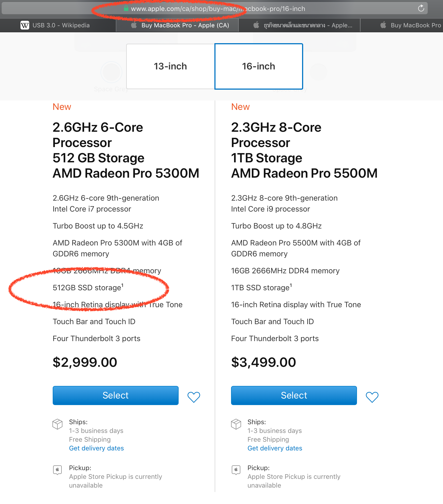Favorite the $3,499.00 MacBook Pro with heart icon
The width and height of the screenshot is (443, 504).
pos(372,397)
